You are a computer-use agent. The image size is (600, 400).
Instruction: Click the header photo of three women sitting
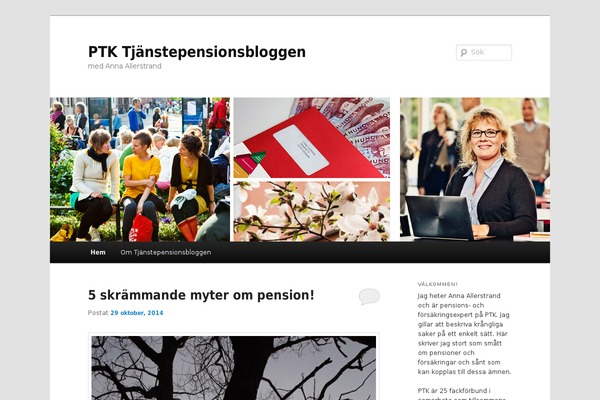[140, 169]
